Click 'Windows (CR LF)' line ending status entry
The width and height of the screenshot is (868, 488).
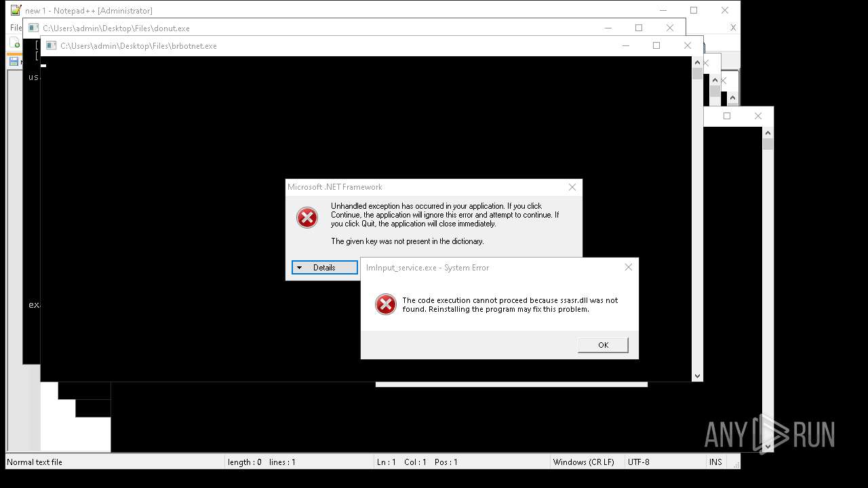click(x=584, y=462)
